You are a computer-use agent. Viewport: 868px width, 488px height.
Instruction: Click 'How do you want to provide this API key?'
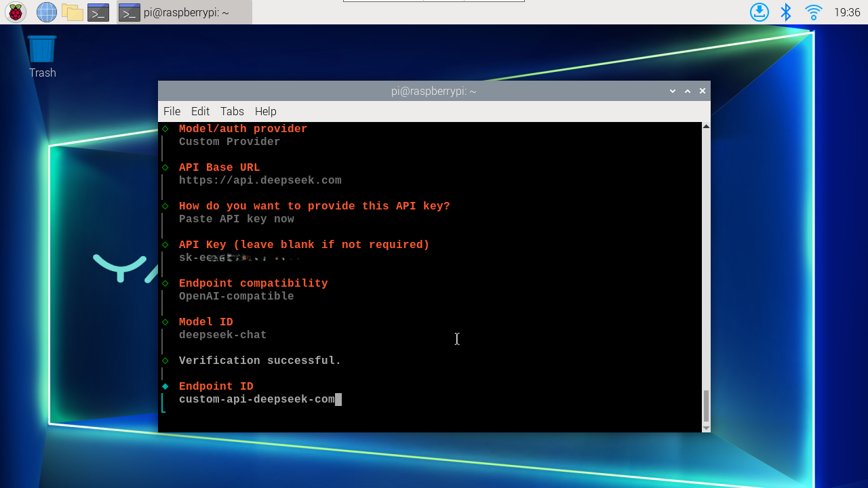(315, 206)
